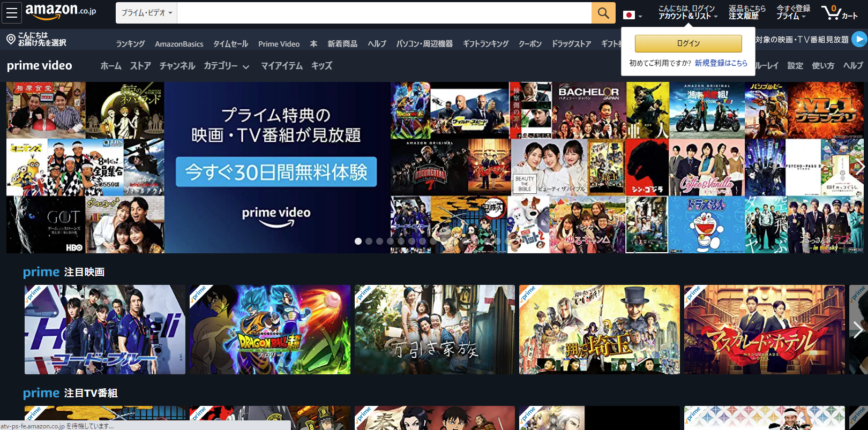This screenshot has width=868, height=430.
Task: Open ヘルプ in prime video nav
Action: point(853,66)
